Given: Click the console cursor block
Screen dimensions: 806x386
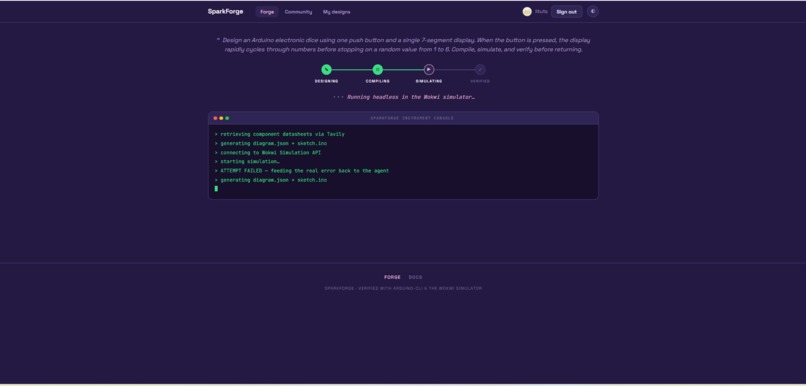Looking at the screenshot, I should [216, 189].
